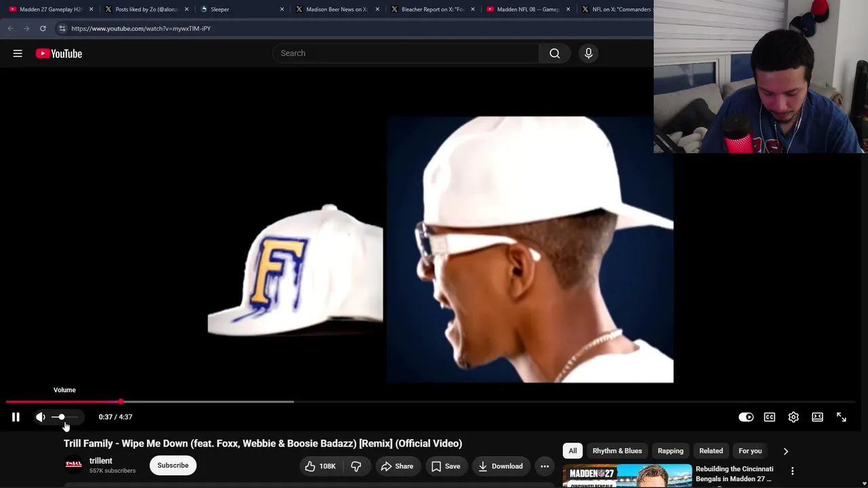
Task: Share the video
Action: coord(397,466)
